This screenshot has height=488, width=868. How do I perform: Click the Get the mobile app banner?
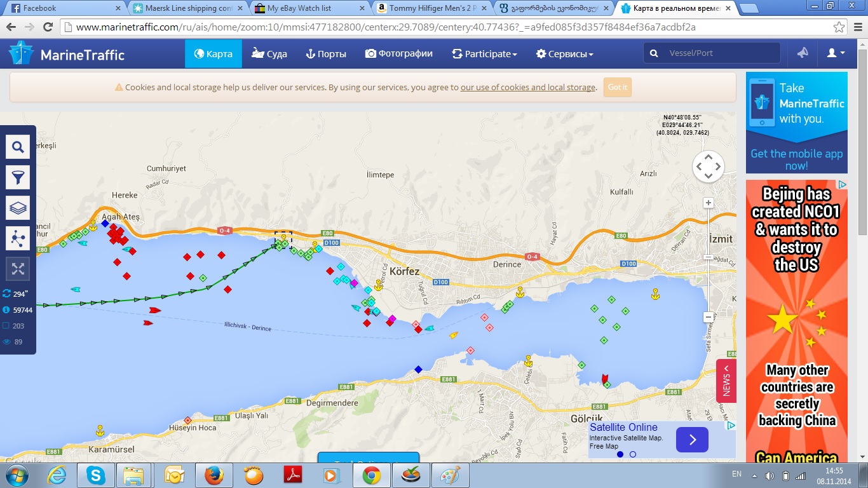tap(797, 123)
